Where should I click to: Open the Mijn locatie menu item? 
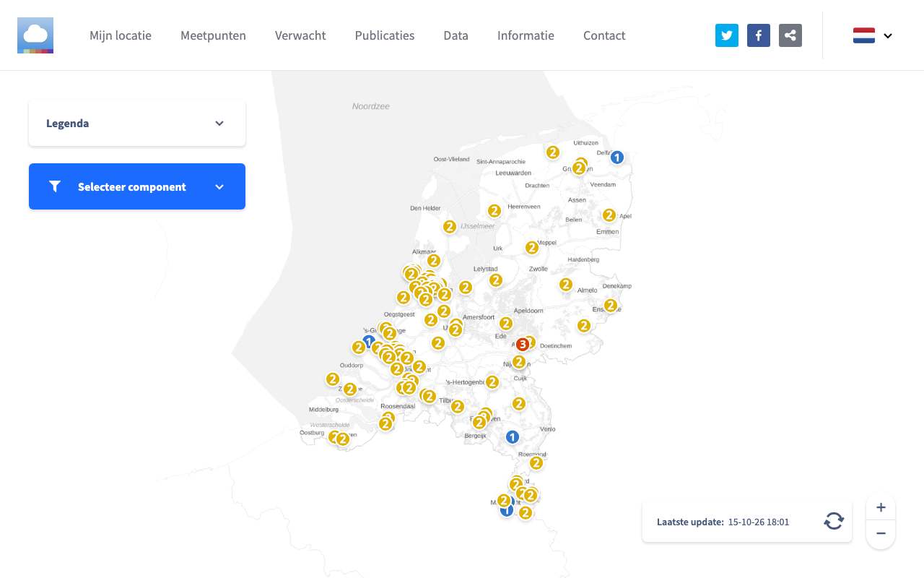pyautogui.click(x=121, y=35)
